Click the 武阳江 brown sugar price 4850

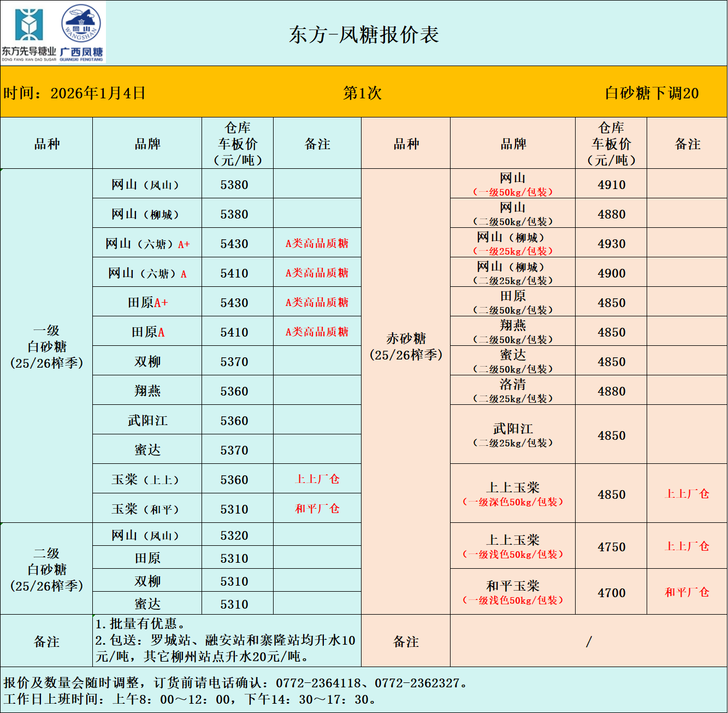(611, 435)
